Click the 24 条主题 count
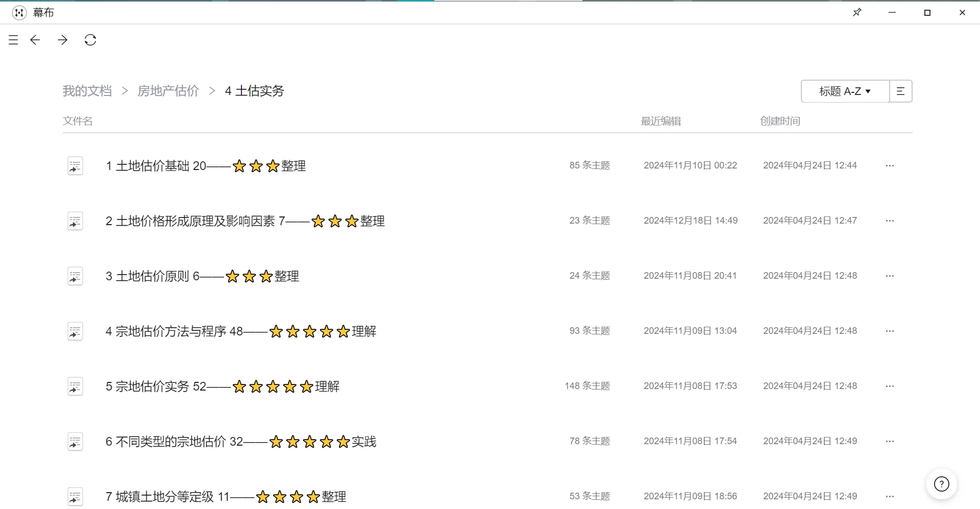 (590, 276)
